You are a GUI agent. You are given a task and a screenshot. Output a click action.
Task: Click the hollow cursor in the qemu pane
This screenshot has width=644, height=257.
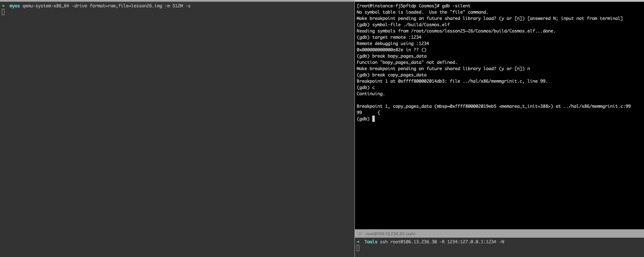3,12
